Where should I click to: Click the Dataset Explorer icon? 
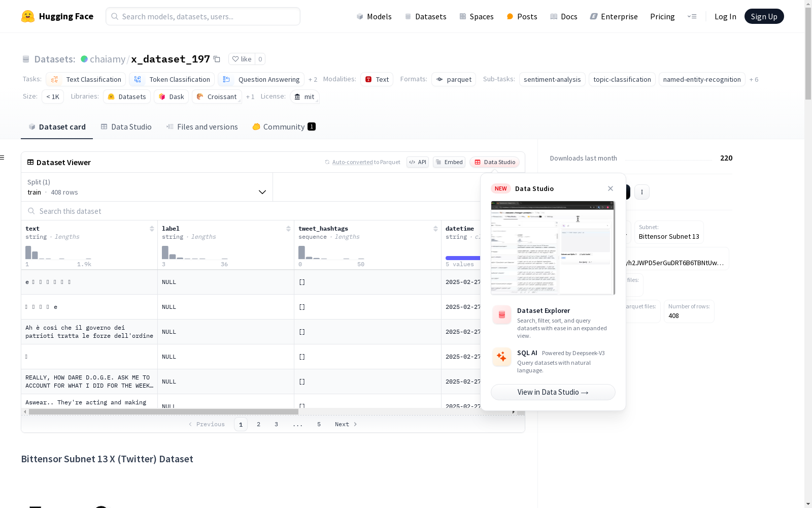tap(502, 315)
